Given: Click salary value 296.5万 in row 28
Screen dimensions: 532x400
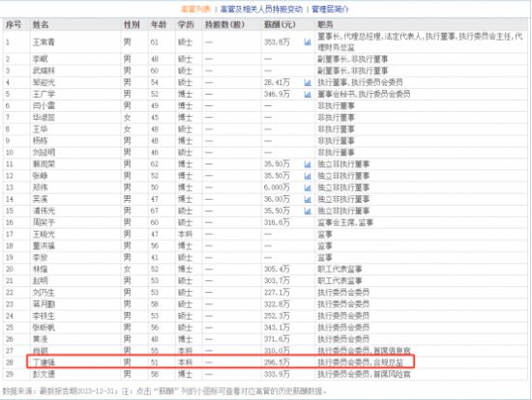Looking at the screenshot, I should coord(277,362).
